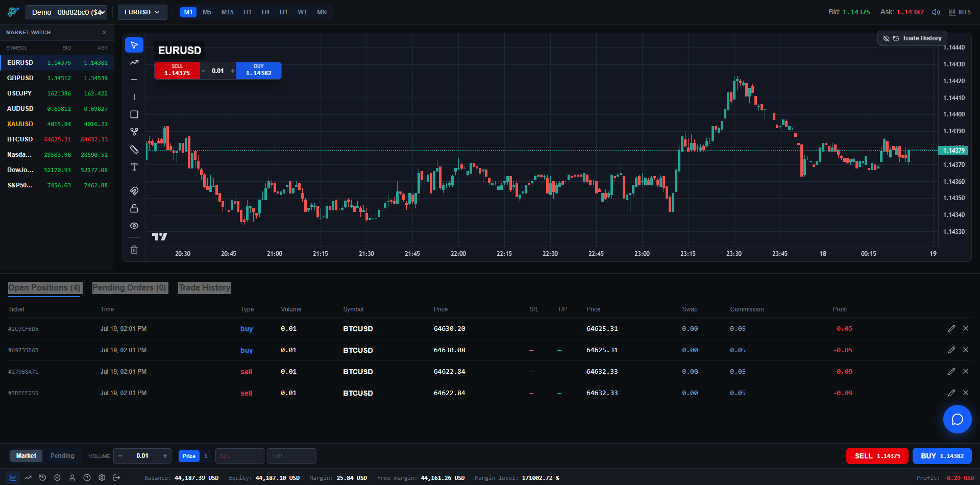Switch to M5 timeframe
The width and height of the screenshot is (980, 485).
click(x=207, y=12)
